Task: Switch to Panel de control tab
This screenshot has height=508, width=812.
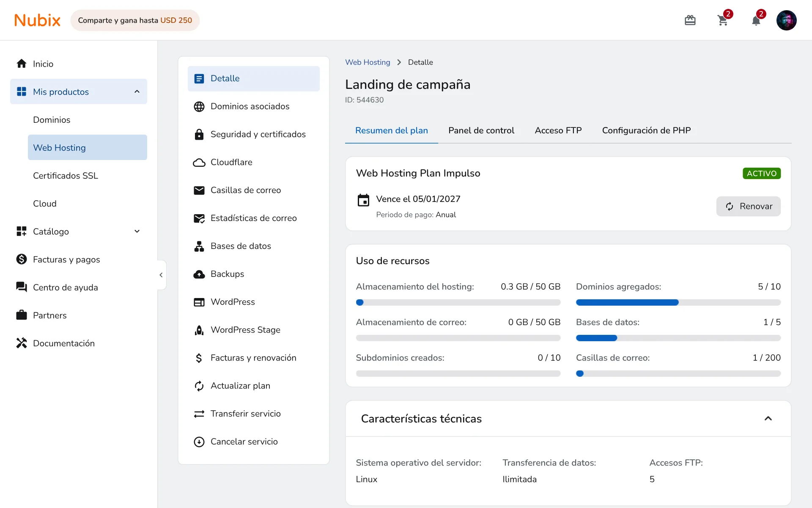Action: pyautogui.click(x=481, y=130)
